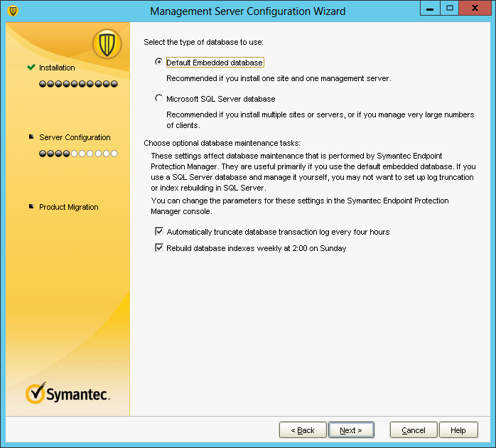The image size is (496, 448).
Task: Click the Management Server Configuration Wizard title
Action: point(248,11)
